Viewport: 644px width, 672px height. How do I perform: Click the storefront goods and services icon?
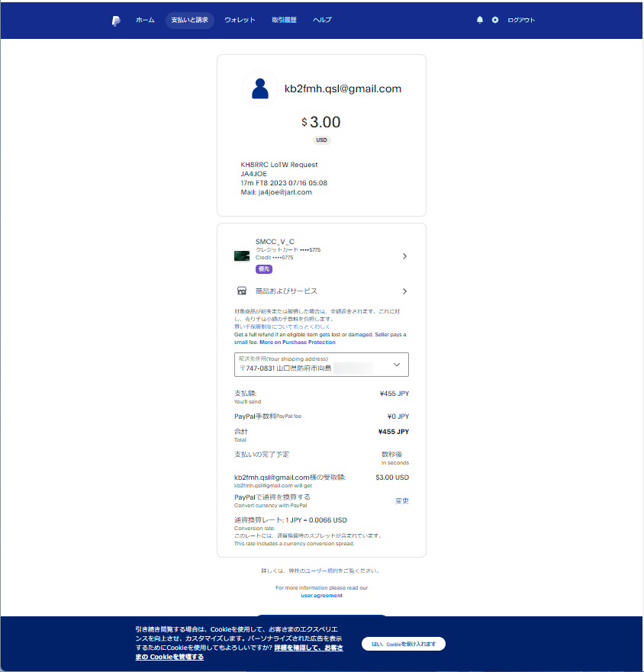(x=242, y=291)
